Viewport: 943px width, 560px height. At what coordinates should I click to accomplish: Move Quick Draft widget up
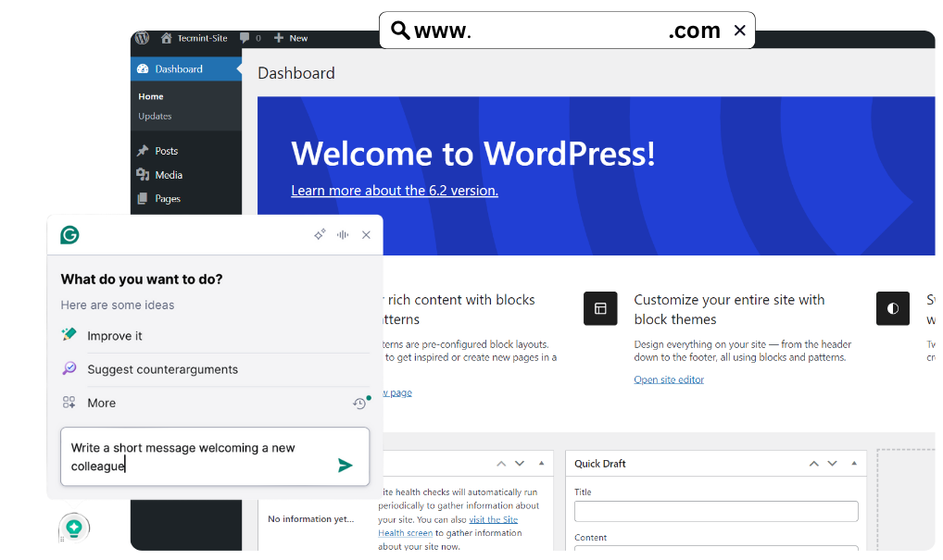tap(813, 463)
